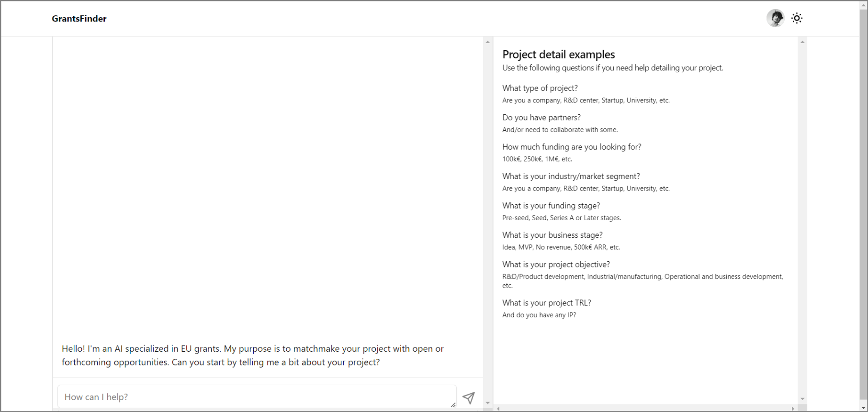Select 'Do you have partners?' example question

(541, 117)
